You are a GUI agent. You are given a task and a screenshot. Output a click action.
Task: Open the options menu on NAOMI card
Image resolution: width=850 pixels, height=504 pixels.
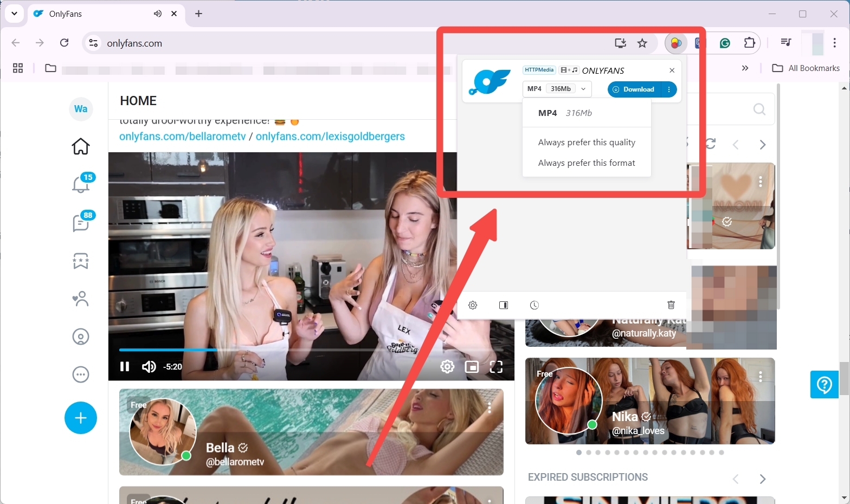tap(761, 182)
